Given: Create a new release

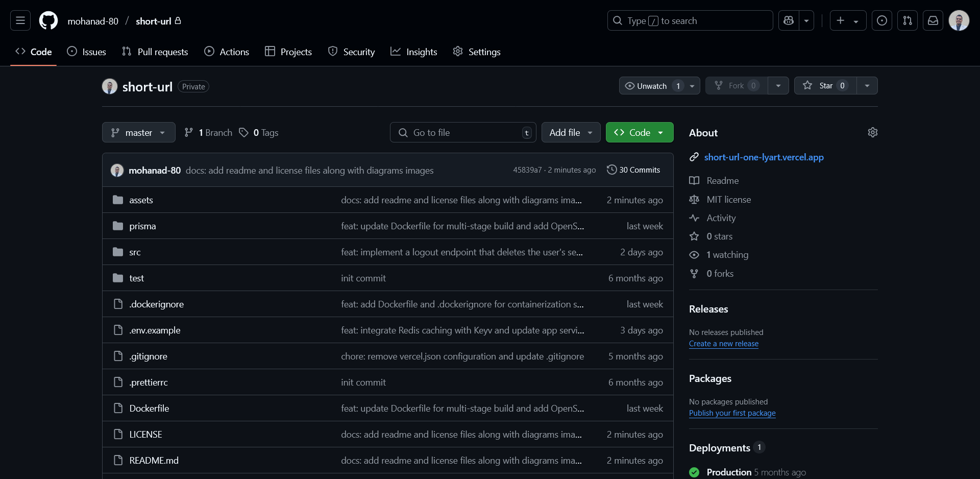Looking at the screenshot, I should pyautogui.click(x=723, y=344).
